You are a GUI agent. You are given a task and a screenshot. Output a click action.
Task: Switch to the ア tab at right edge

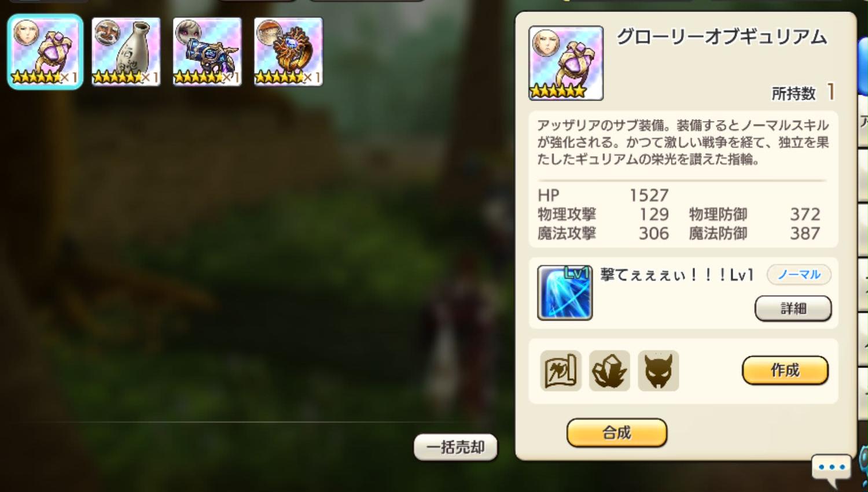(863, 121)
